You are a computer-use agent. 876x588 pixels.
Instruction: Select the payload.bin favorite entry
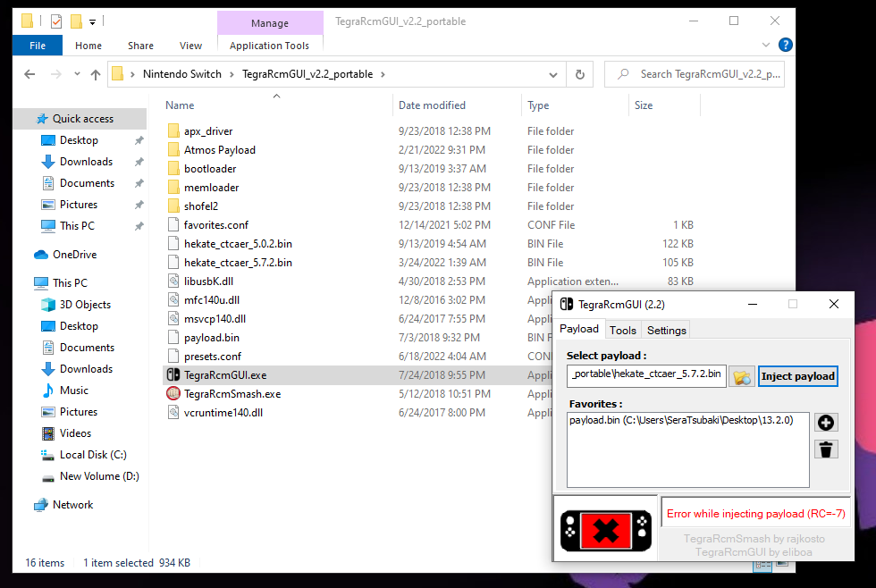click(681, 420)
